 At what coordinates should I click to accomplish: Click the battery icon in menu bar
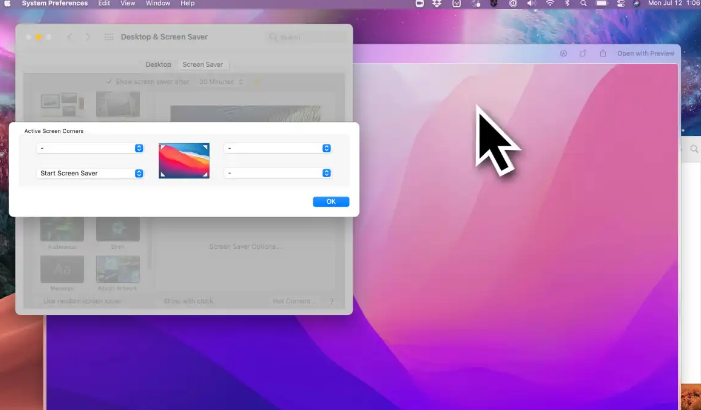[x=602, y=3]
